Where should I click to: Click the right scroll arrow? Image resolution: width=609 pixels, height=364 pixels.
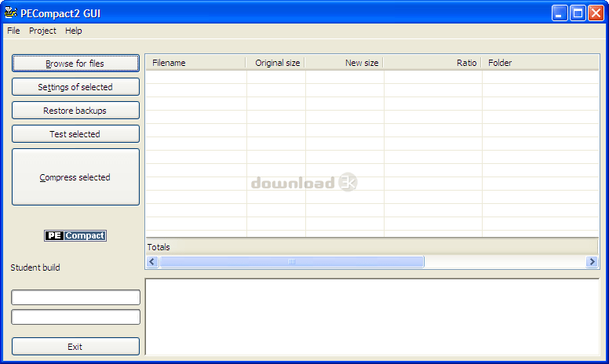[x=592, y=262]
